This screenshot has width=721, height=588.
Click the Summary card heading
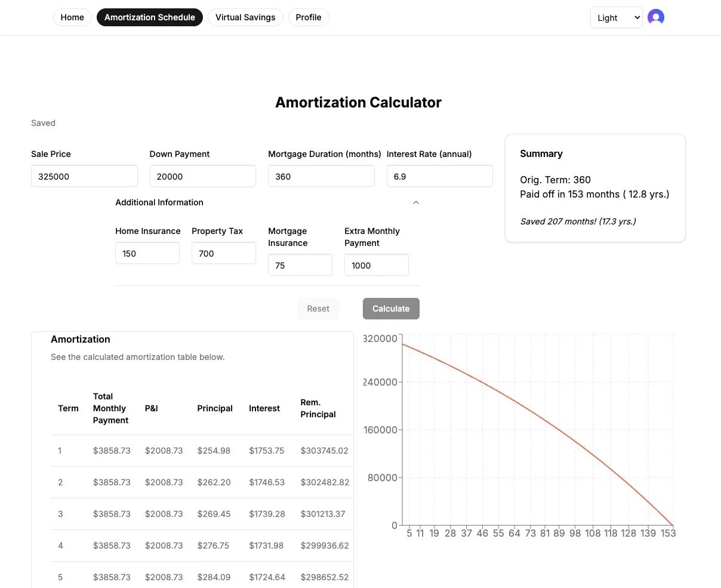541,153
